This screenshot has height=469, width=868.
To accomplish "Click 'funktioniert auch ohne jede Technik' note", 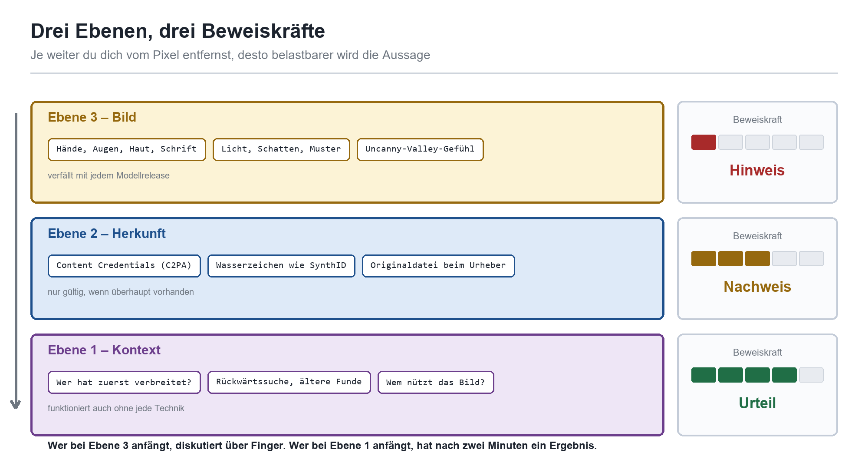I will 116,408.
